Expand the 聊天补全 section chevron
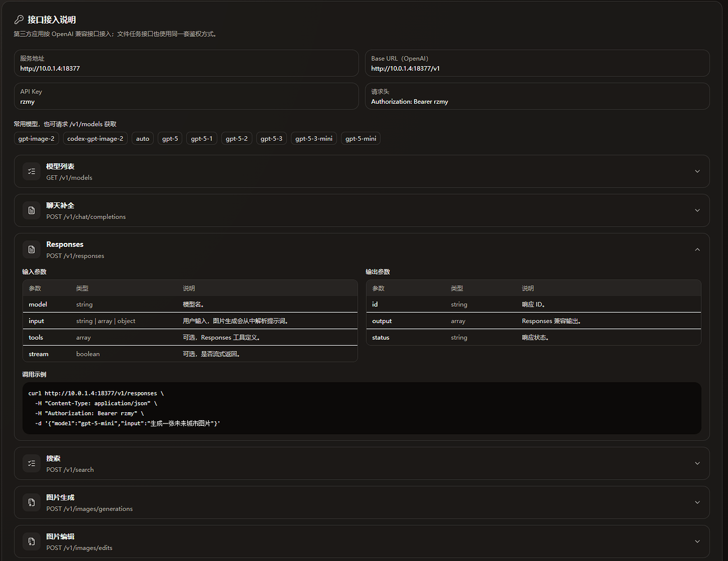The height and width of the screenshot is (561, 728). 697,210
